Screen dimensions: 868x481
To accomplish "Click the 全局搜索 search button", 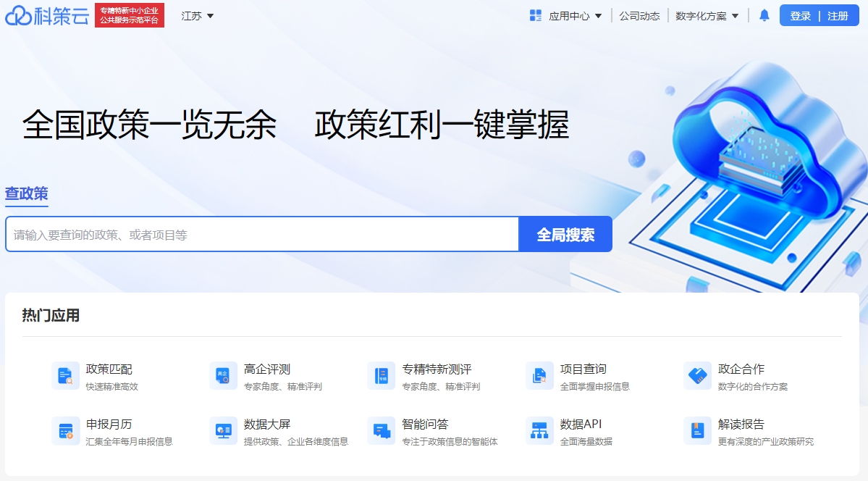I will (x=565, y=233).
